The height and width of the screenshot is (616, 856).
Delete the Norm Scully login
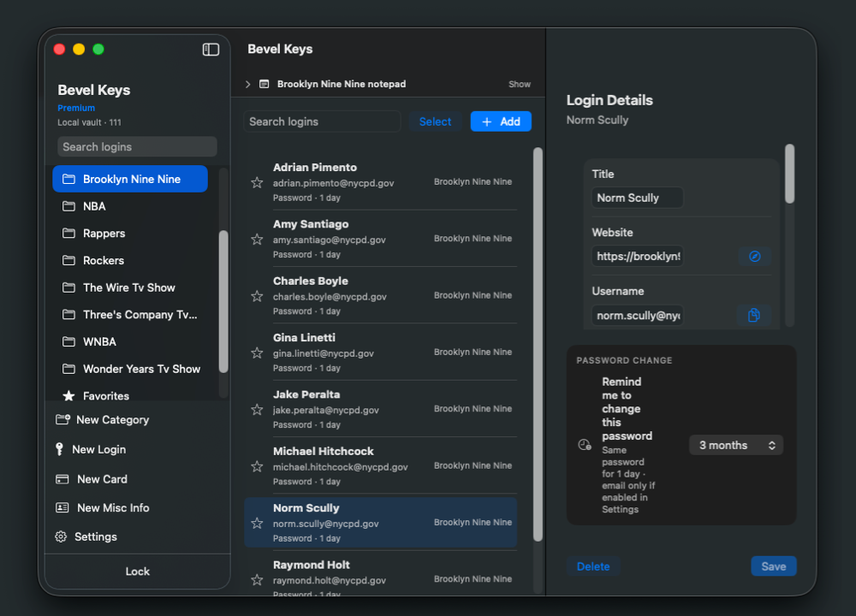pos(593,566)
